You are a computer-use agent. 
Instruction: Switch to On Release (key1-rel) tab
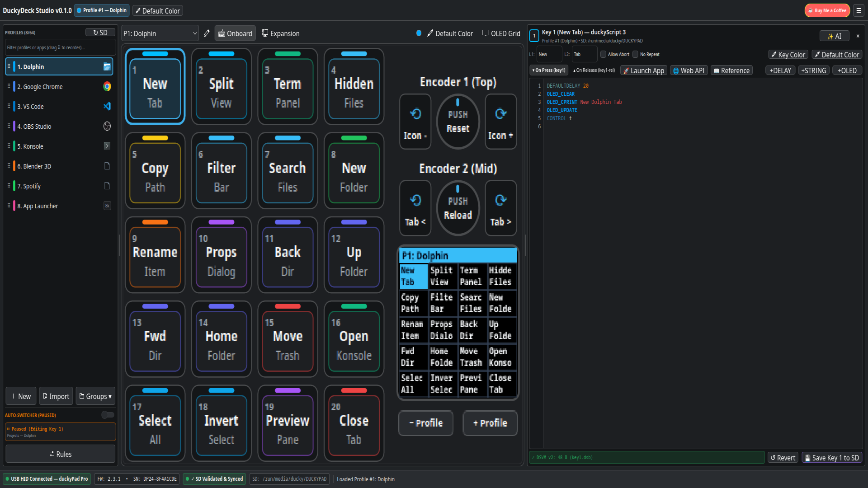coord(594,70)
